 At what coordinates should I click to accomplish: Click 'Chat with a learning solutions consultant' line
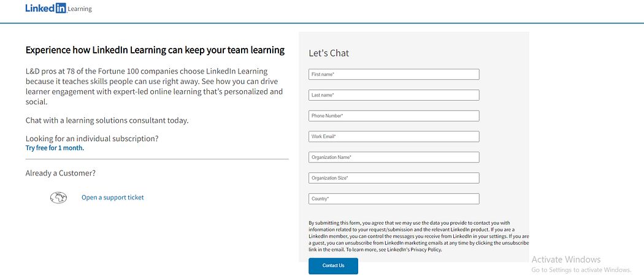coord(107,121)
